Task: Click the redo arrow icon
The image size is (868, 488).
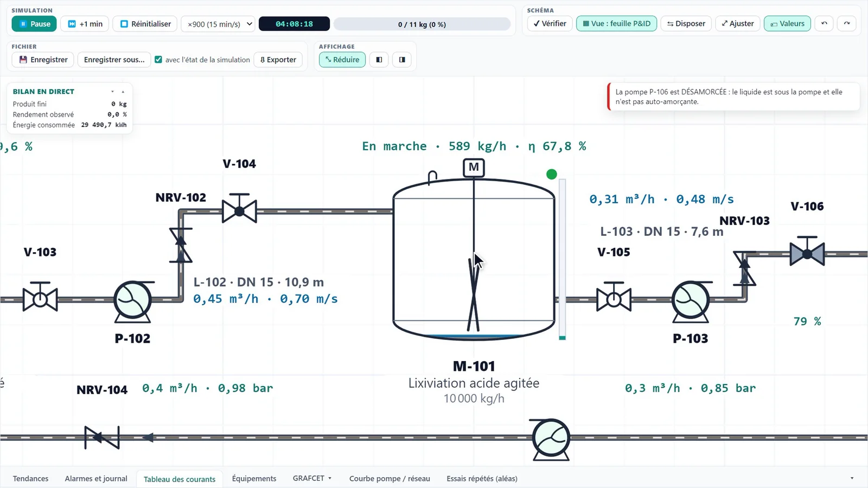Action: click(x=847, y=23)
